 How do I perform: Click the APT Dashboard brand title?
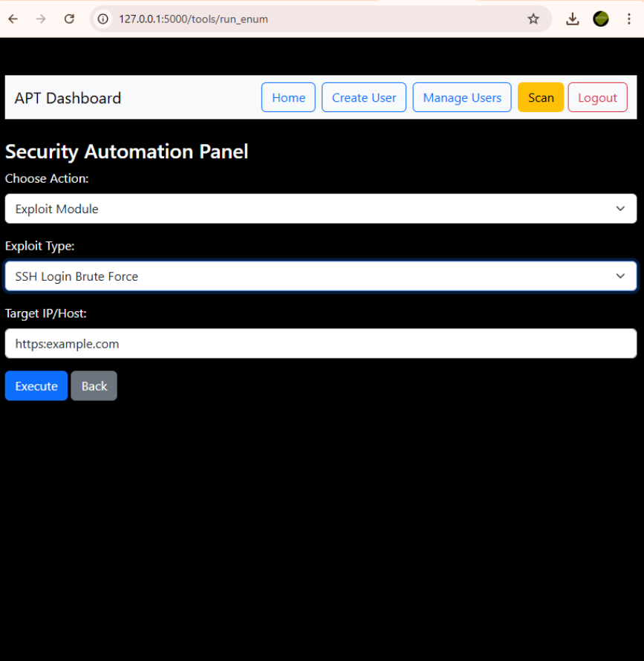(68, 98)
